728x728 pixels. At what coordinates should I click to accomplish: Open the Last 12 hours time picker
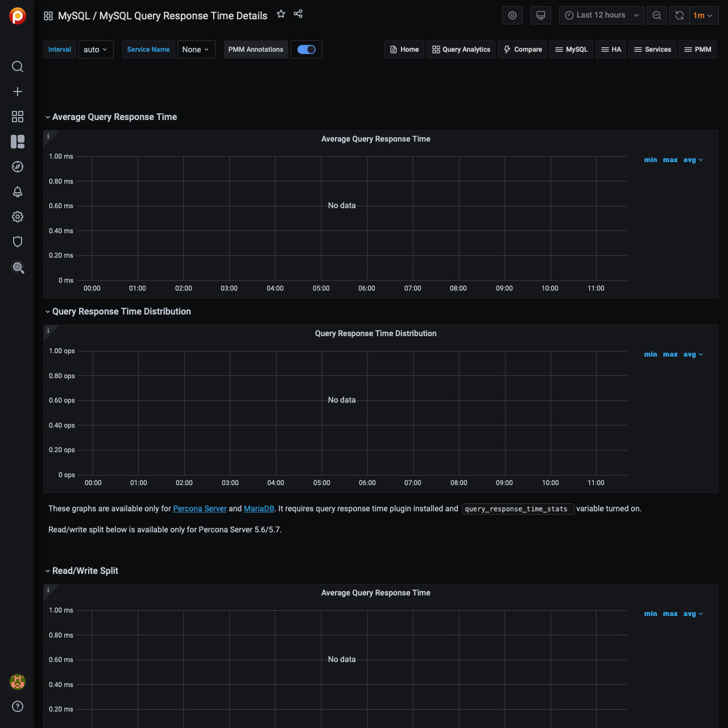(601, 15)
